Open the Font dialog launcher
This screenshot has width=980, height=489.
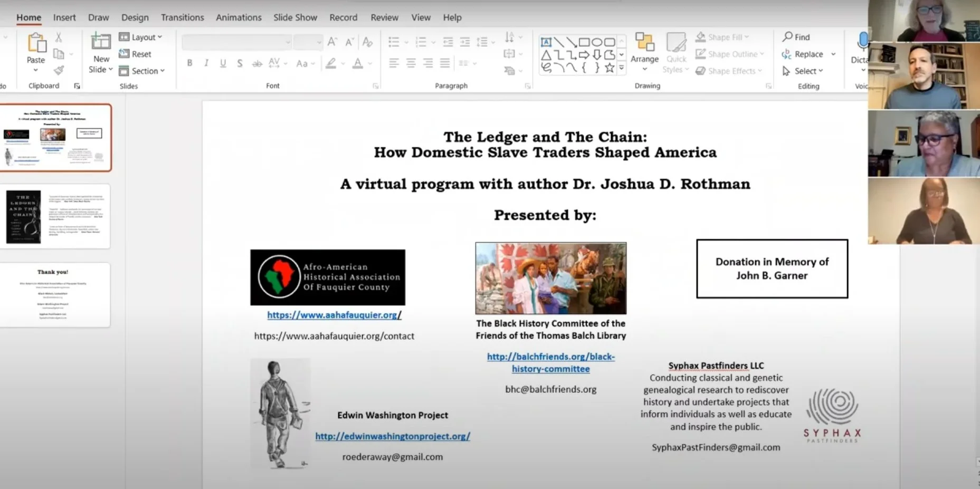tap(375, 86)
